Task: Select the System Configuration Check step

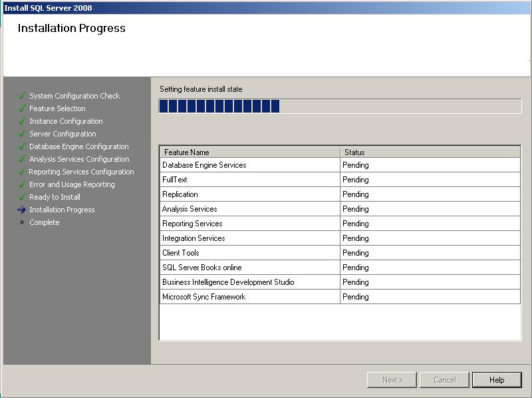Action: (74, 96)
